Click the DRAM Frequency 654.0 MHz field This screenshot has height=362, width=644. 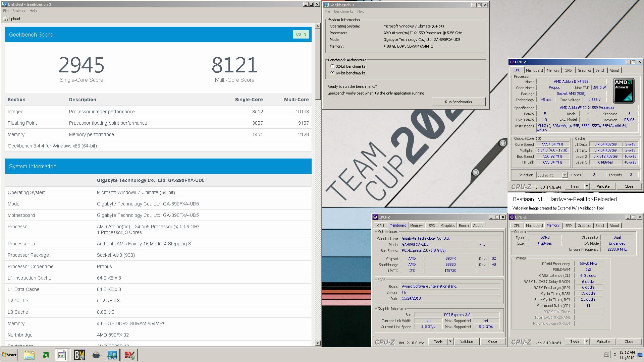(588, 264)
